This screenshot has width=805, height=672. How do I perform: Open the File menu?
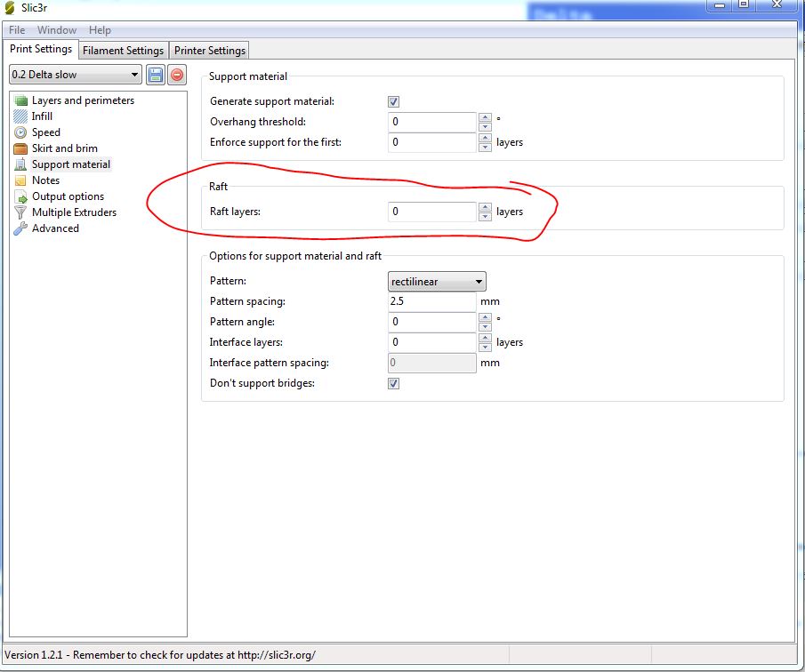(17, 30)
